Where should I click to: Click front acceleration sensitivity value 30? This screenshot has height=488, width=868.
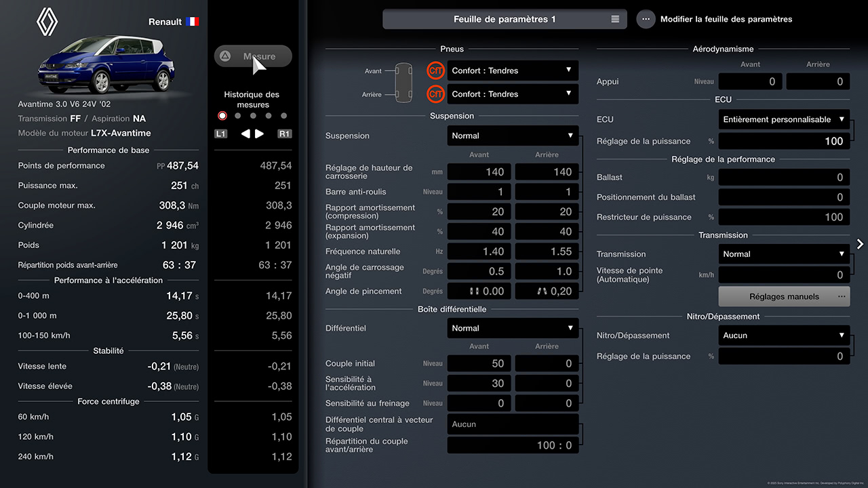(479, 384)
